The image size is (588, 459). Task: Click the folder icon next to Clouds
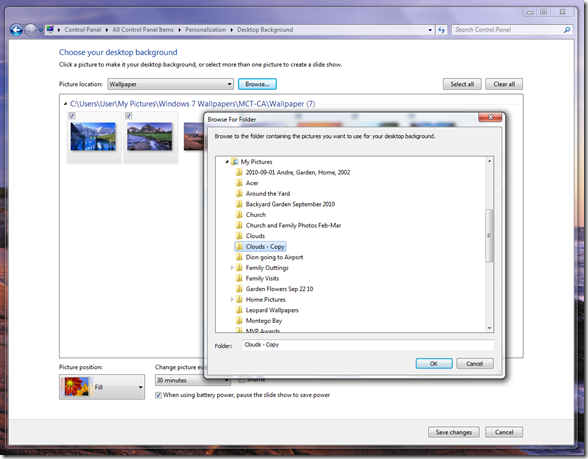tap(239, 236)
